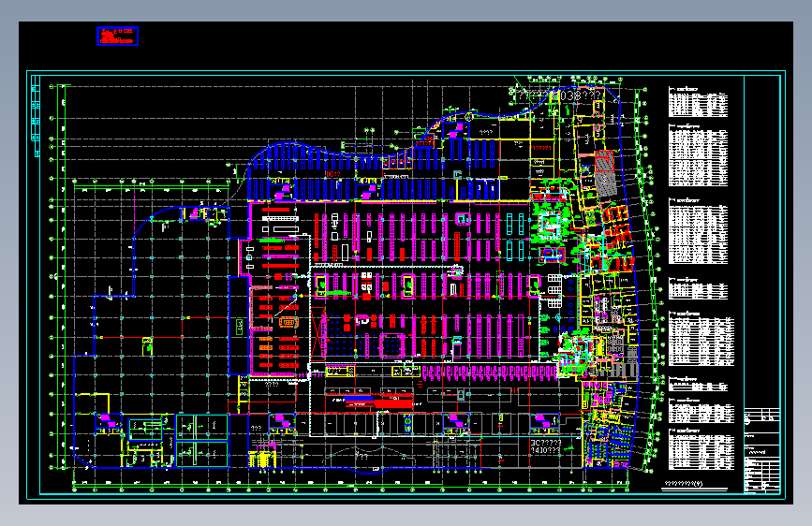Viewport: 812px width, 526px height.
Task: Select the first schedule table beside the plan
Action: 698,102
